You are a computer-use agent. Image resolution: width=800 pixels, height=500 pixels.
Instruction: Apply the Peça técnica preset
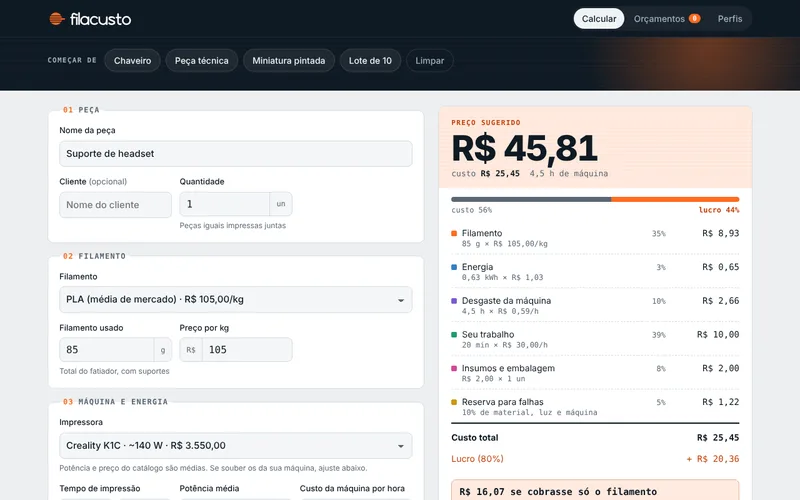point(202,61)
